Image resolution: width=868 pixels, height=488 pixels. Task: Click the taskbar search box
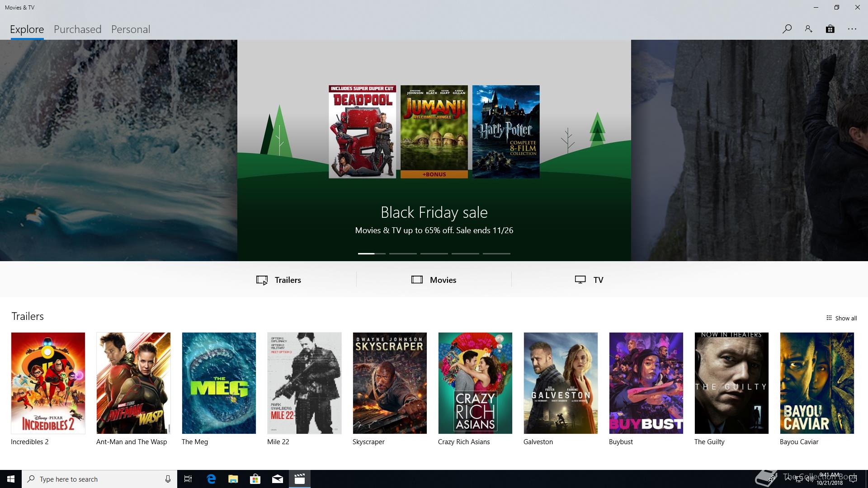coord(99,479)
